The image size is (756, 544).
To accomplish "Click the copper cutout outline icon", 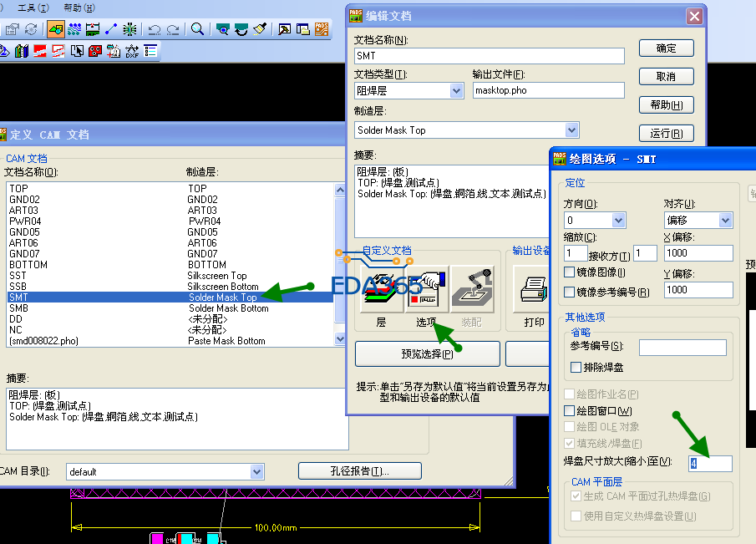I will (x=58, y=51).
